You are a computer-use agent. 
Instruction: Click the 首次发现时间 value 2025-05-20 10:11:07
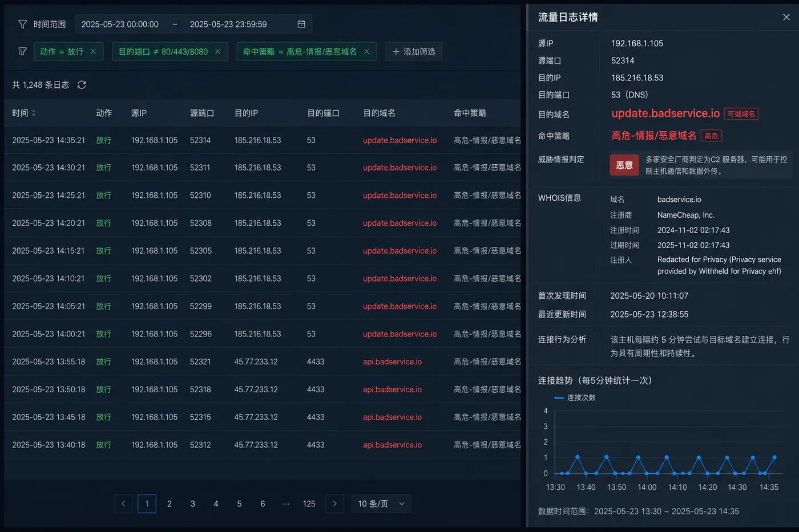click(x=649, y=295)
